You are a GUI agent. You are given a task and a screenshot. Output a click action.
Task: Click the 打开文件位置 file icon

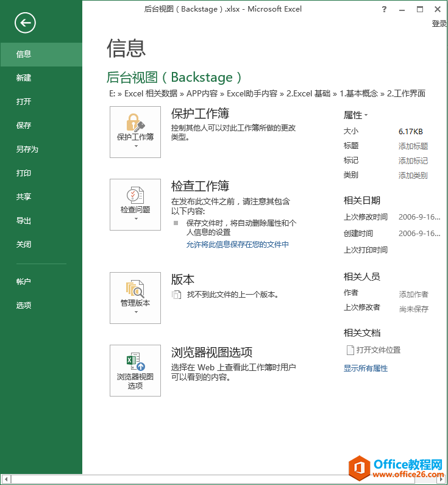click(x=350, y=350)
